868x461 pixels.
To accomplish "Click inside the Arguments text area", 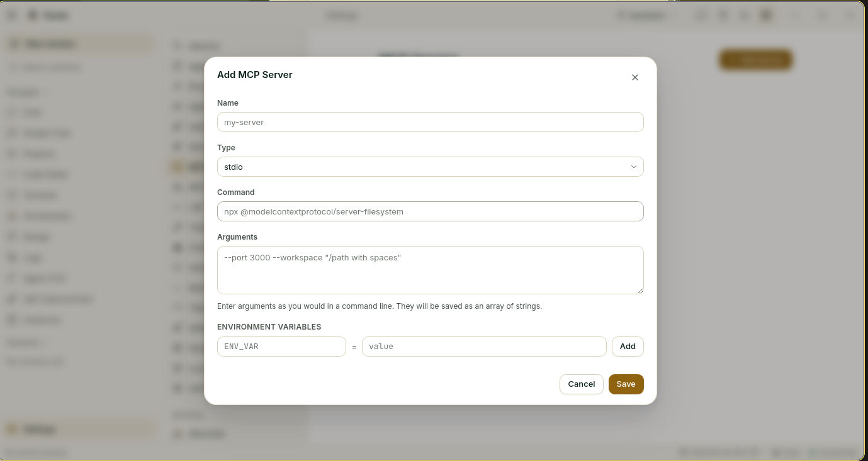I will [430, 270].
